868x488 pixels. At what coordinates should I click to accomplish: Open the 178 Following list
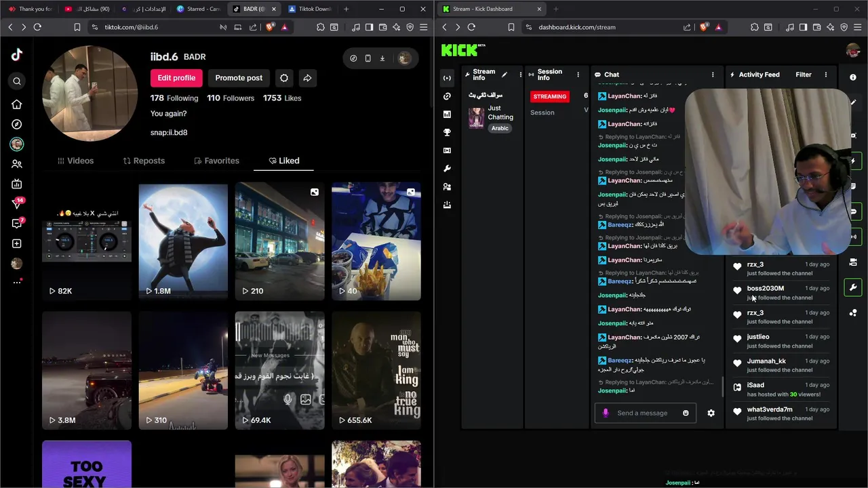pyautogui.click(x=174, y=98)
